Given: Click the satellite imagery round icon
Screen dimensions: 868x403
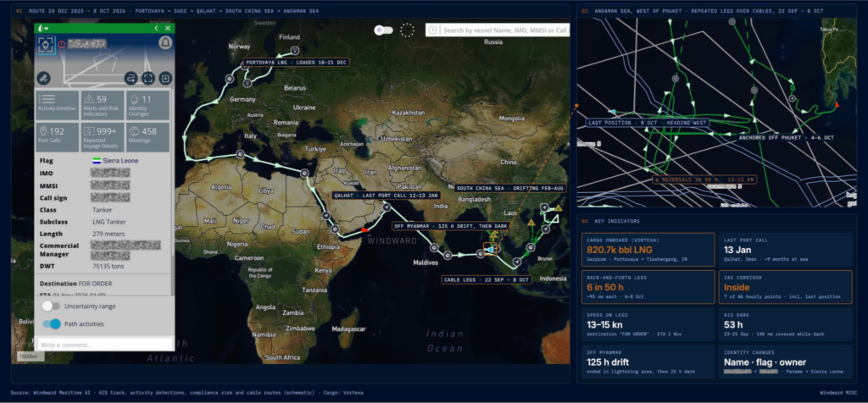Looking at the screenshot, I should pos(44,78).
